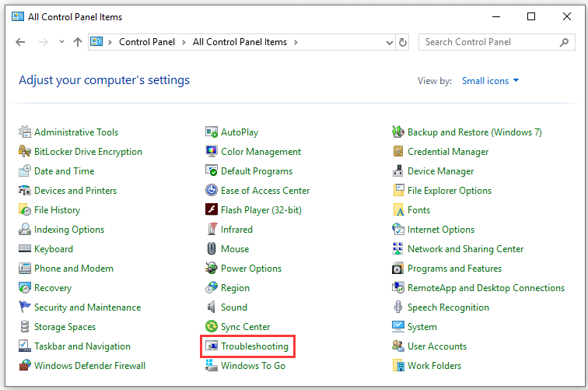Open the Region link
The width and height of the screenshot is (588, 390).
point(235,288)
